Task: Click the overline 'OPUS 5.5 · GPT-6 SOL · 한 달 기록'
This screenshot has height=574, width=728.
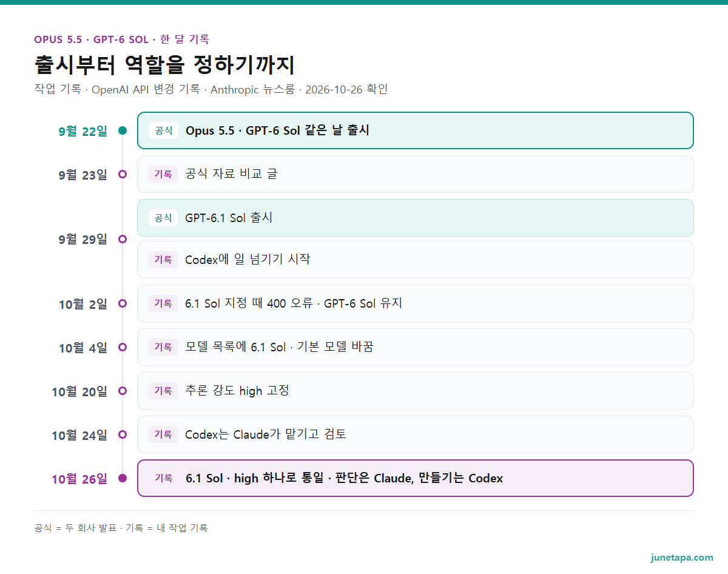Action: [122, 39]
